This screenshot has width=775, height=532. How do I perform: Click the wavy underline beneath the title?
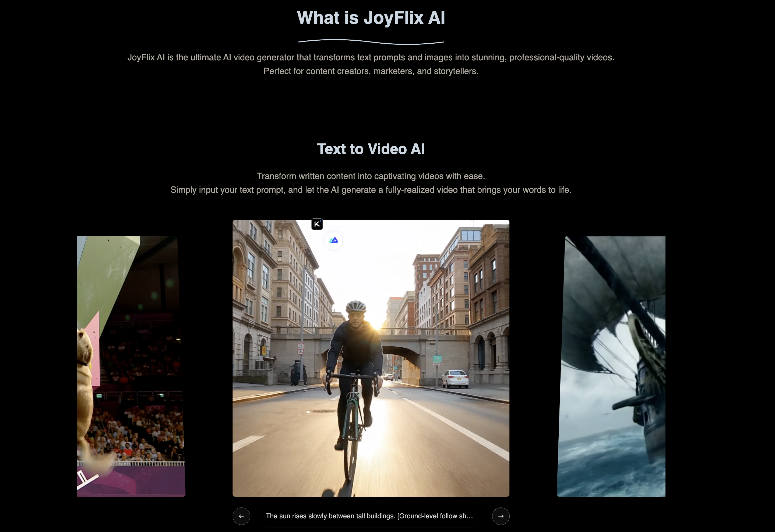click(371, 42)
